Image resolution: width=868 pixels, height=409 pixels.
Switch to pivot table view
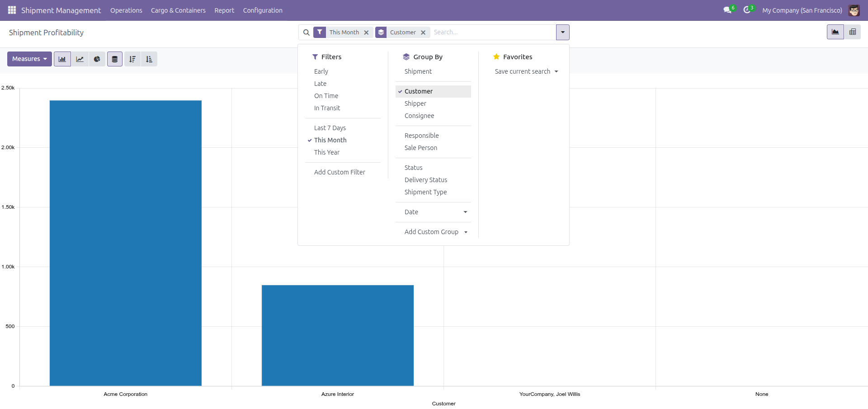coord(853,32)
